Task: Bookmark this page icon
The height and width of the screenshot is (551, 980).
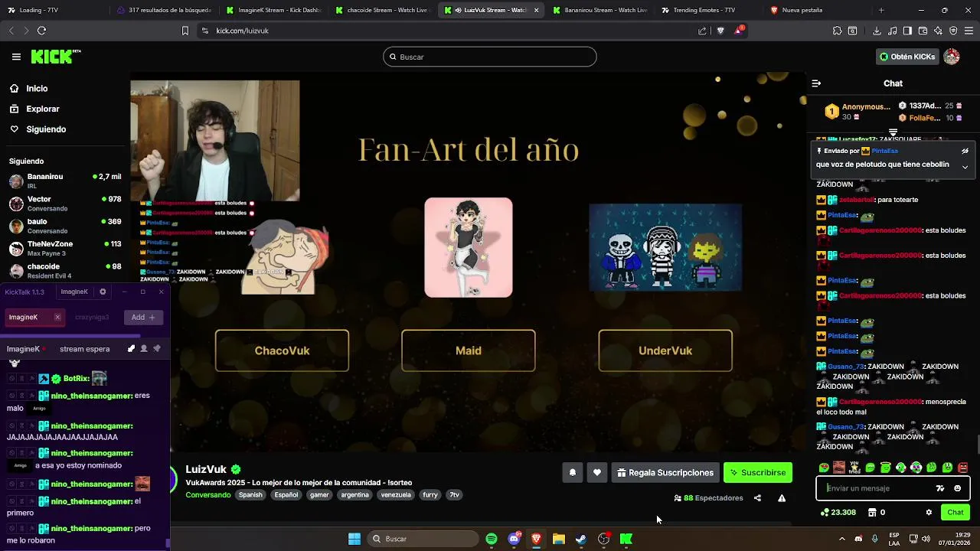Action: (x=185, y=31)
